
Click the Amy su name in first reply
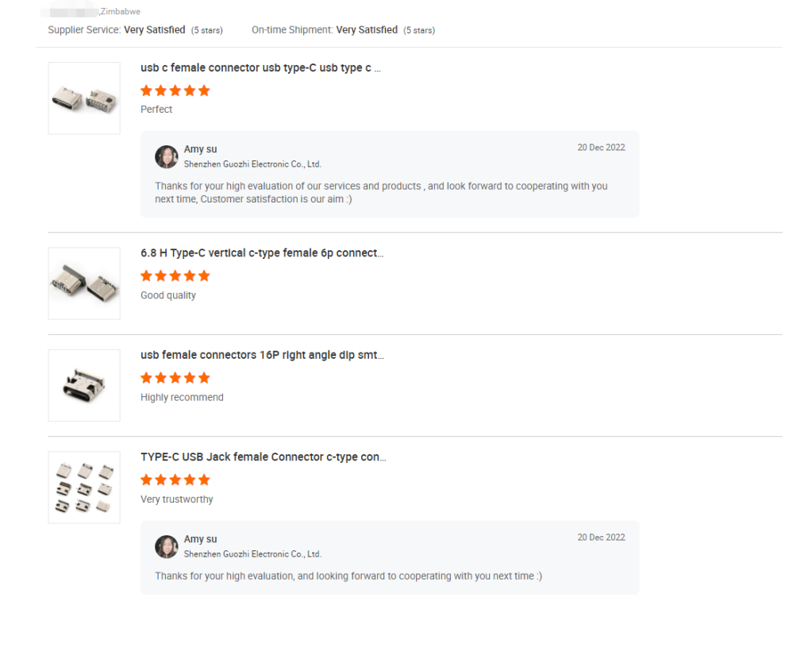pos(200,149)
